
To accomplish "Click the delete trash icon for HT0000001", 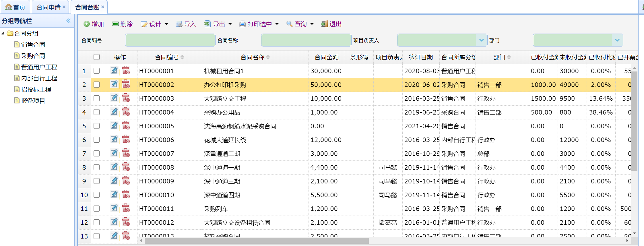I will 126,70.
